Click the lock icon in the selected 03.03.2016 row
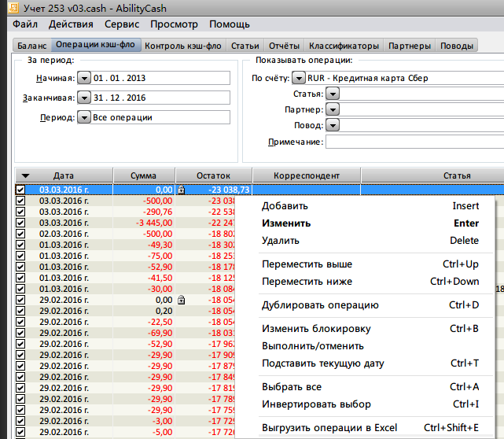This screenshot has height=439, width=504. (182, 190)
